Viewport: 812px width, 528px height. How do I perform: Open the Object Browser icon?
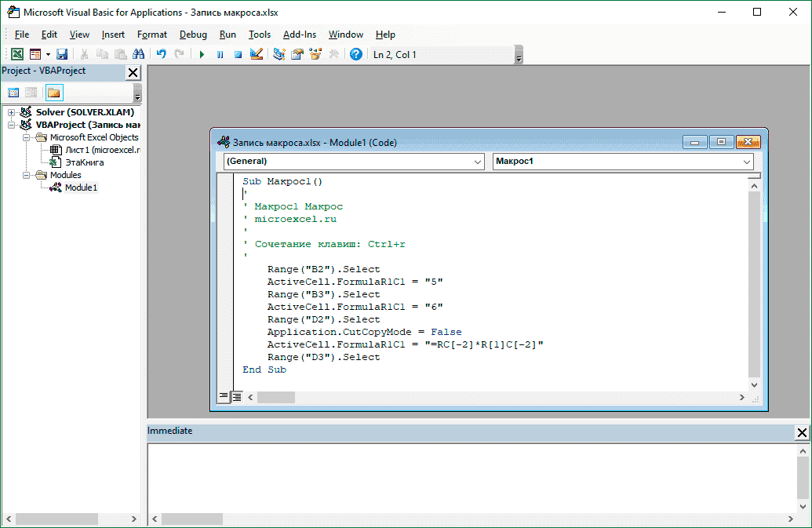click(x=316, y=55)
